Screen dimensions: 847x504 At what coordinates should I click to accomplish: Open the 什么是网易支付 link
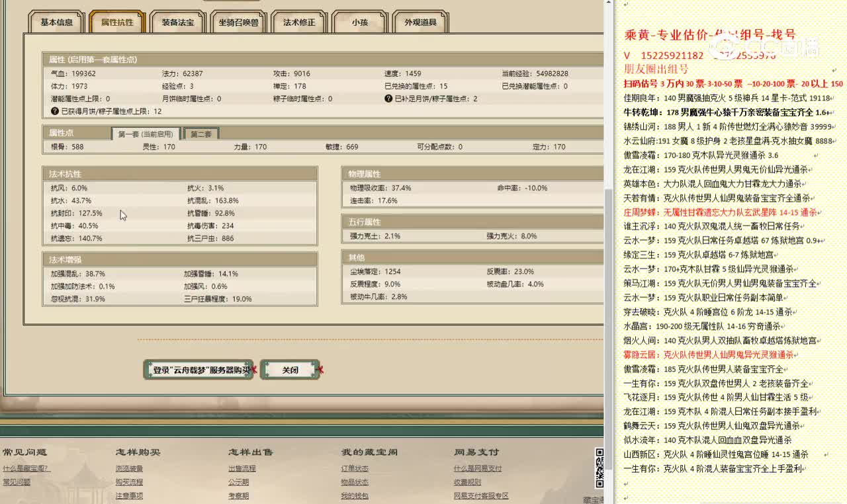(x=477, y=468)
